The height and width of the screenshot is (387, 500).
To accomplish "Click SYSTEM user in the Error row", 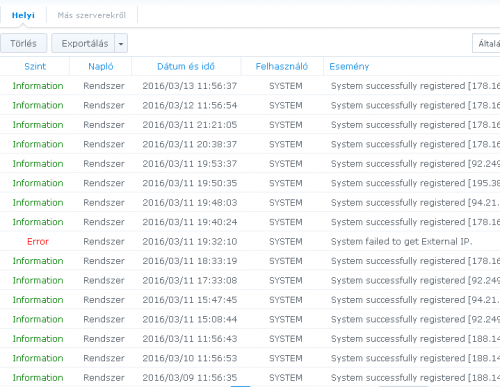I will [286, 241].
